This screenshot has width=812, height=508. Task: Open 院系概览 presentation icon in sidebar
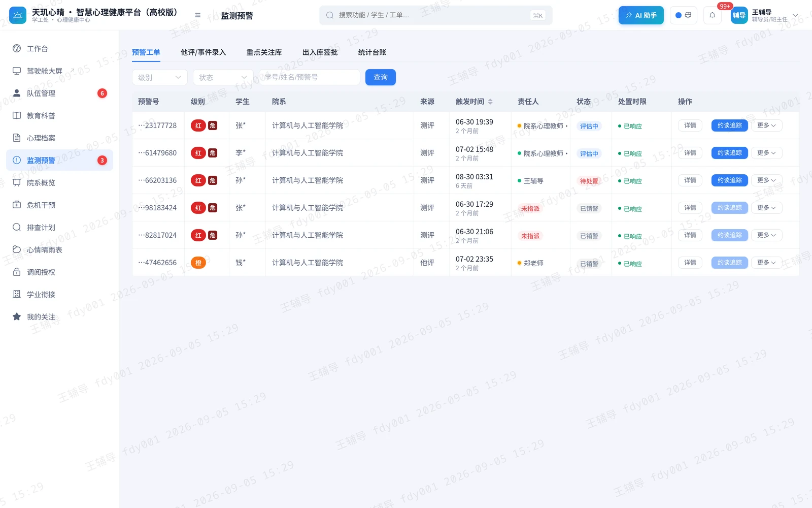(x=17, y=183)
